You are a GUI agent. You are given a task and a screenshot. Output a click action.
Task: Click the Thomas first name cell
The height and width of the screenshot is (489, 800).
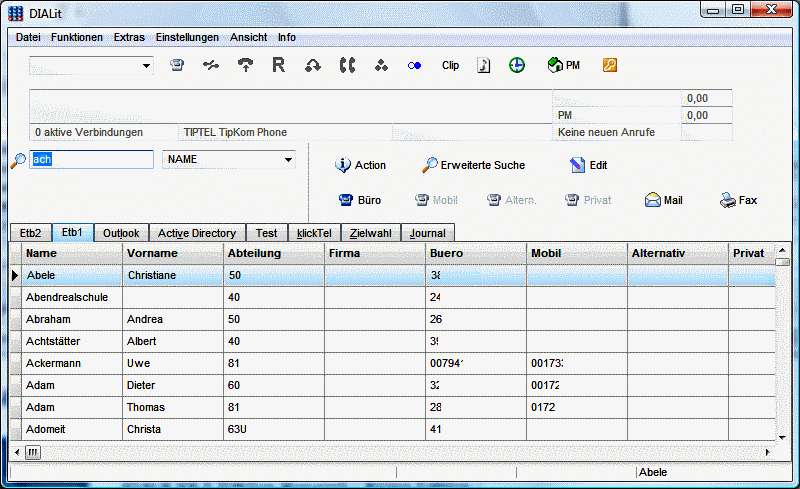pos(172,407)
